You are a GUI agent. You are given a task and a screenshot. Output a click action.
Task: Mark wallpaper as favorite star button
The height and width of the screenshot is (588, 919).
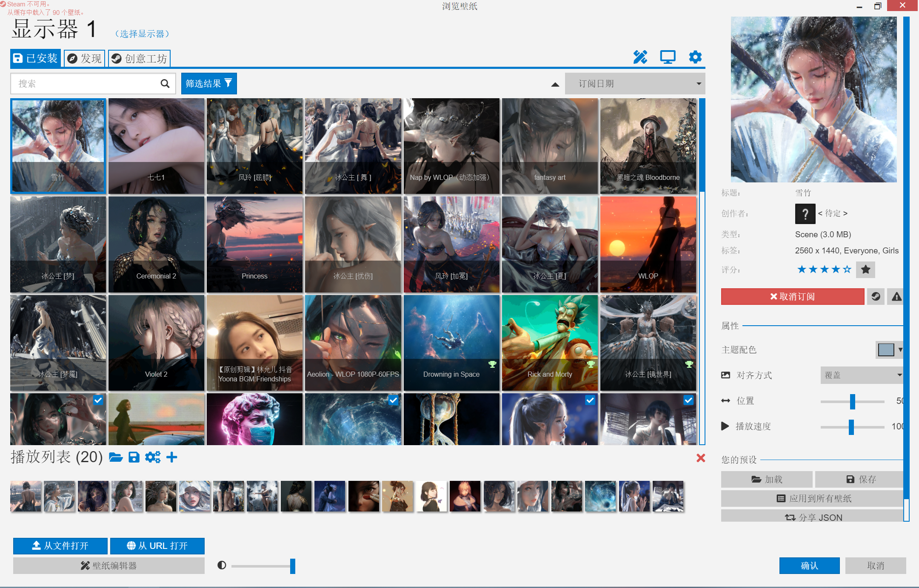coord(865,270)
